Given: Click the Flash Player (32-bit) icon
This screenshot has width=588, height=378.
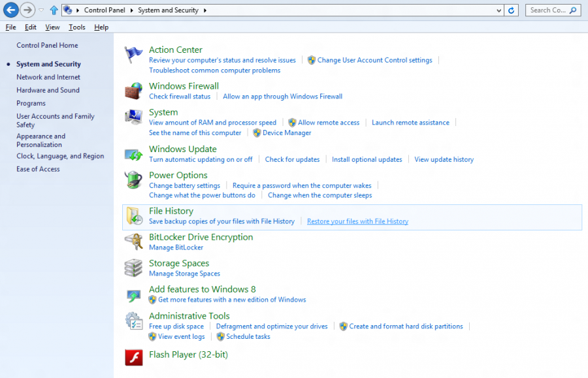Looking at the screenshot, I should [x=133, y=358].
